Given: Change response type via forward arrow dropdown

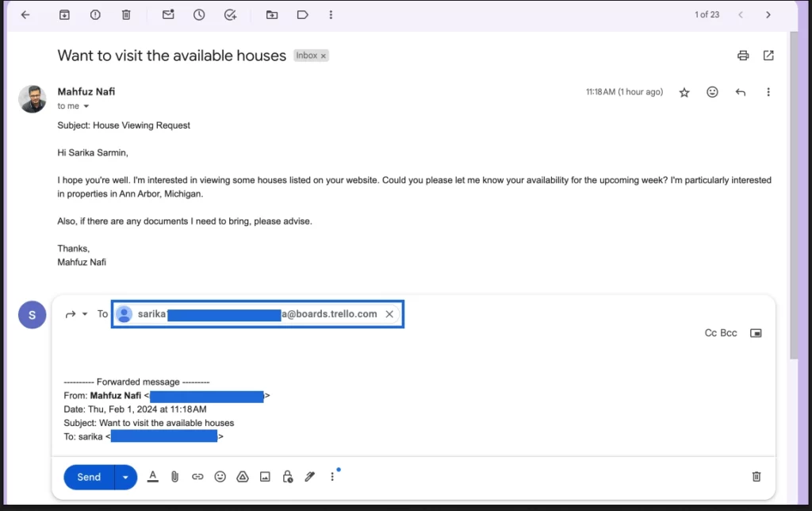Looking at the screenshot, I should point(85,314).
